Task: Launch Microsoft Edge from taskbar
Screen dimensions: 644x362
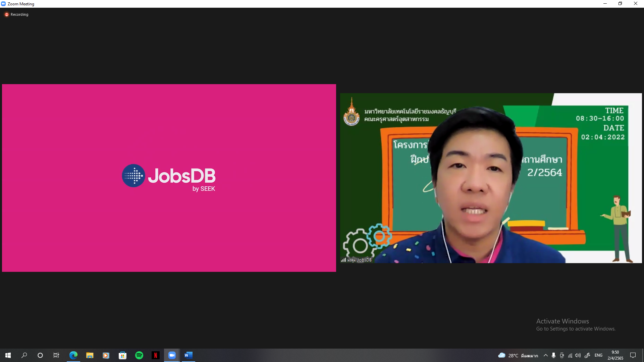Action: point(73,355)
